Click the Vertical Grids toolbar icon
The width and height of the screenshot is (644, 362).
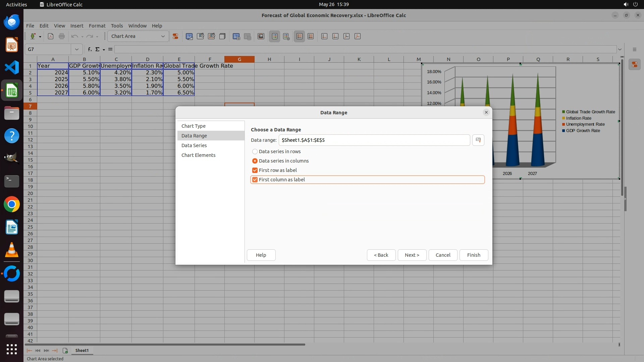coord(311,36)
